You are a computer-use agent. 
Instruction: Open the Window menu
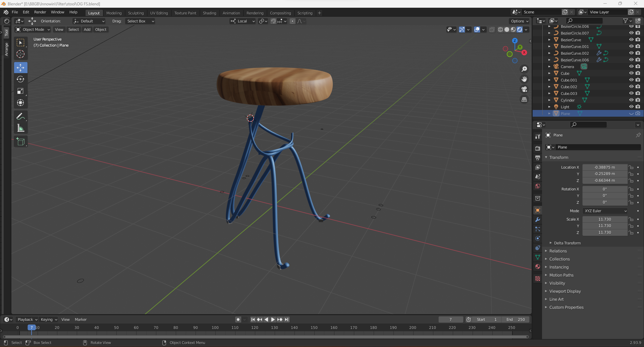pyautogui.click(x=57, y=12)
